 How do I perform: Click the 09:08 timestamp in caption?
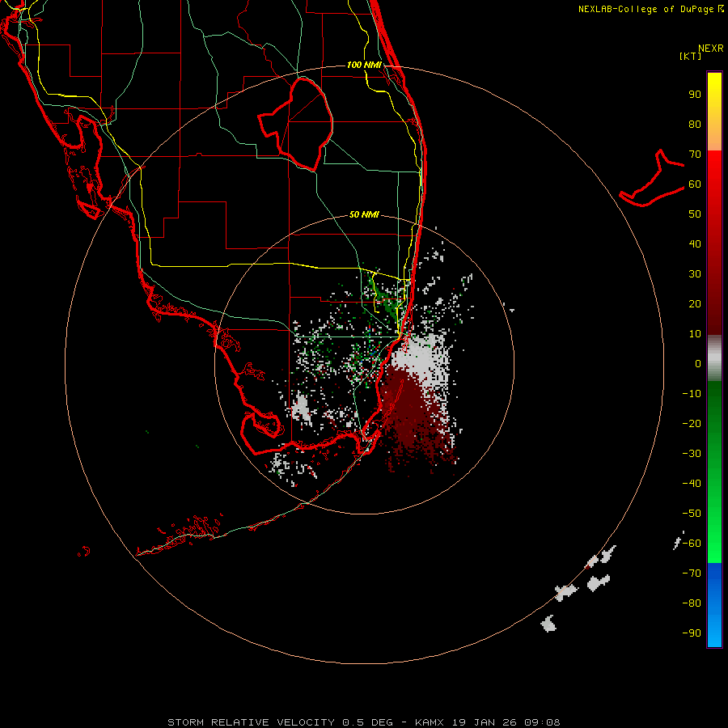[542, 722]
